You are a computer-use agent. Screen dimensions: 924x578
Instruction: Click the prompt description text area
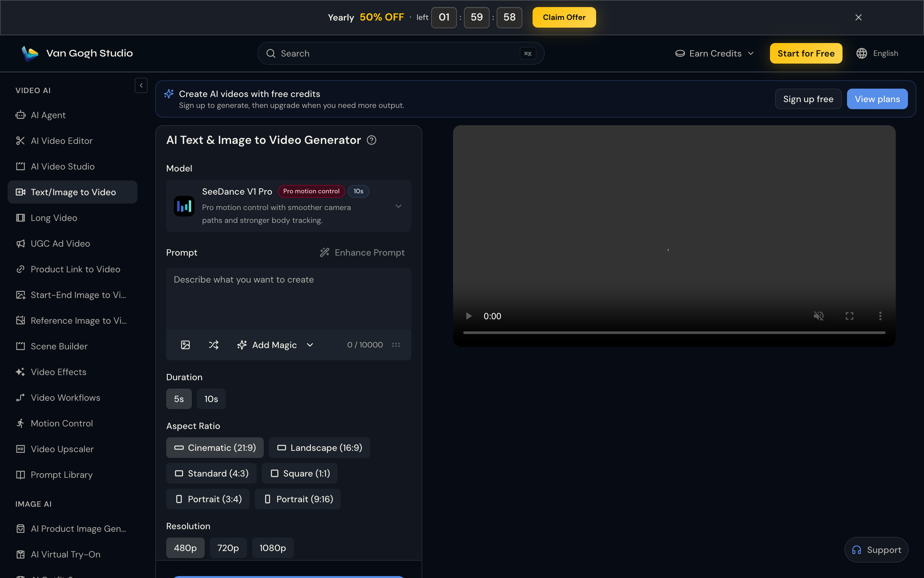[289, 299]
